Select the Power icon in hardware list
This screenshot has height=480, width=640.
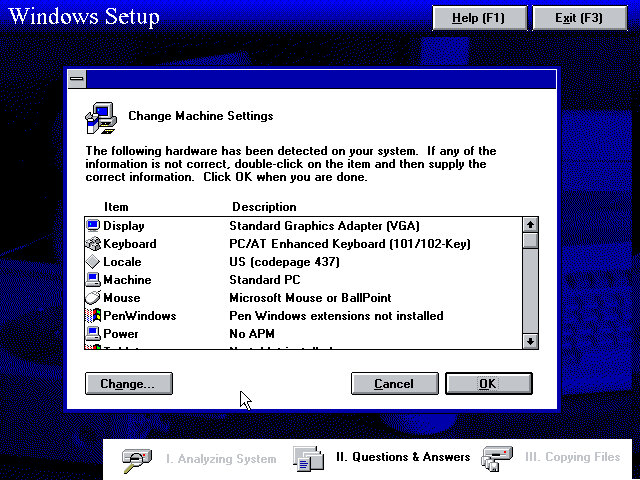93,334
